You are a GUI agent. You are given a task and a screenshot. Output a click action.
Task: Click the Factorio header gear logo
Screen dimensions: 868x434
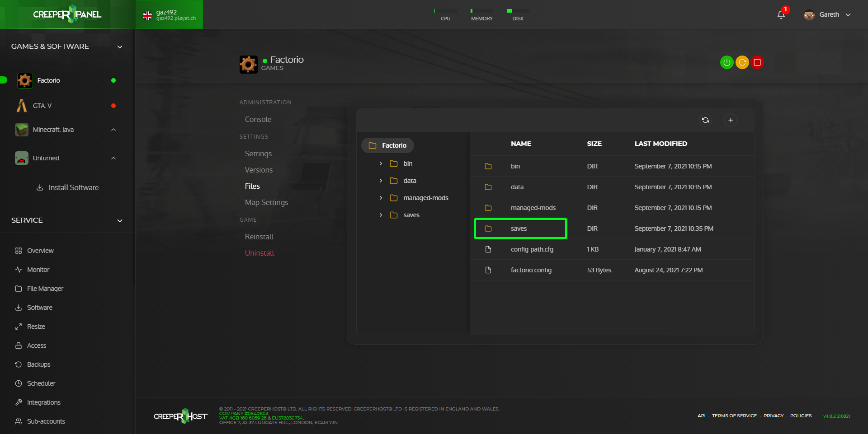(249, 65)
